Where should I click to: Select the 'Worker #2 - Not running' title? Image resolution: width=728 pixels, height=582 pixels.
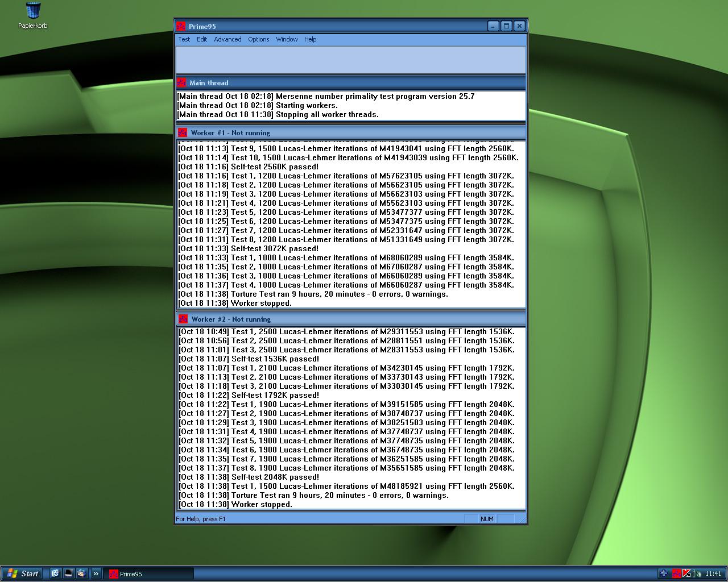coord(231,319)
